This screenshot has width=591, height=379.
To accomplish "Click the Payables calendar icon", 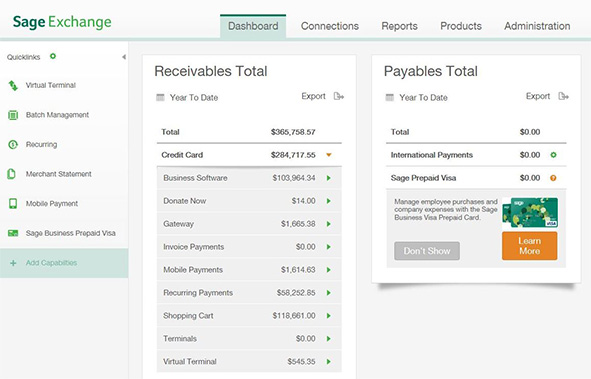I will [389, 98].
